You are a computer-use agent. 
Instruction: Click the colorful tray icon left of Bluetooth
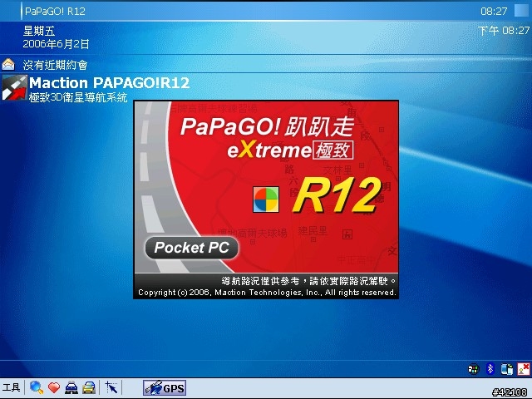473,369
